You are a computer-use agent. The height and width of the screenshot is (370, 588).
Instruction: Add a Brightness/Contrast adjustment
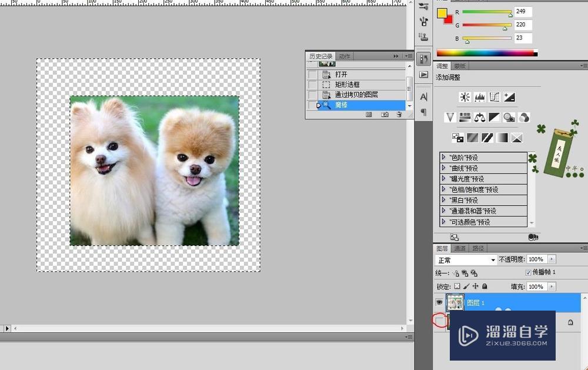point(465,97)
